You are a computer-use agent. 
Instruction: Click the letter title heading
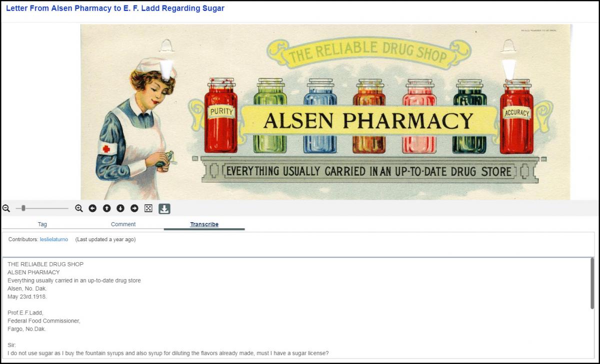[115, 8]
